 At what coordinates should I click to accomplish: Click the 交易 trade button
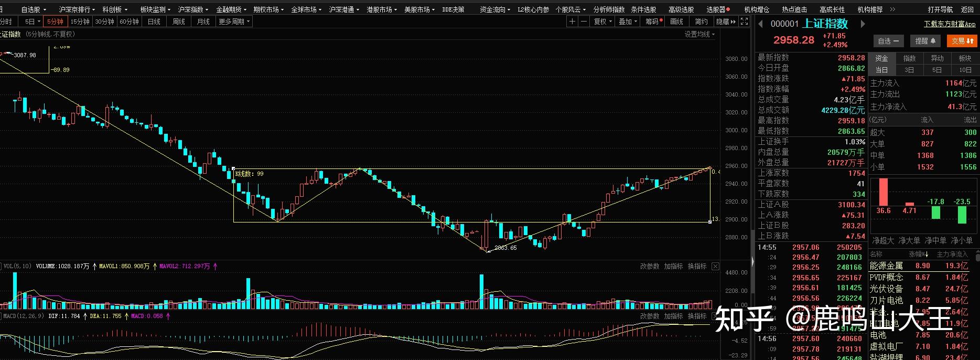click(962, 41)
